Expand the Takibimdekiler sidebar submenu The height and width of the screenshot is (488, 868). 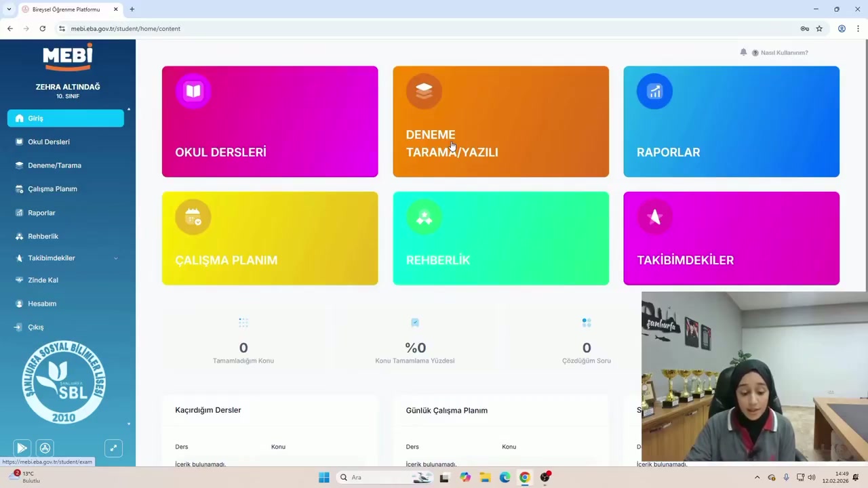click(x=115, y=258)
